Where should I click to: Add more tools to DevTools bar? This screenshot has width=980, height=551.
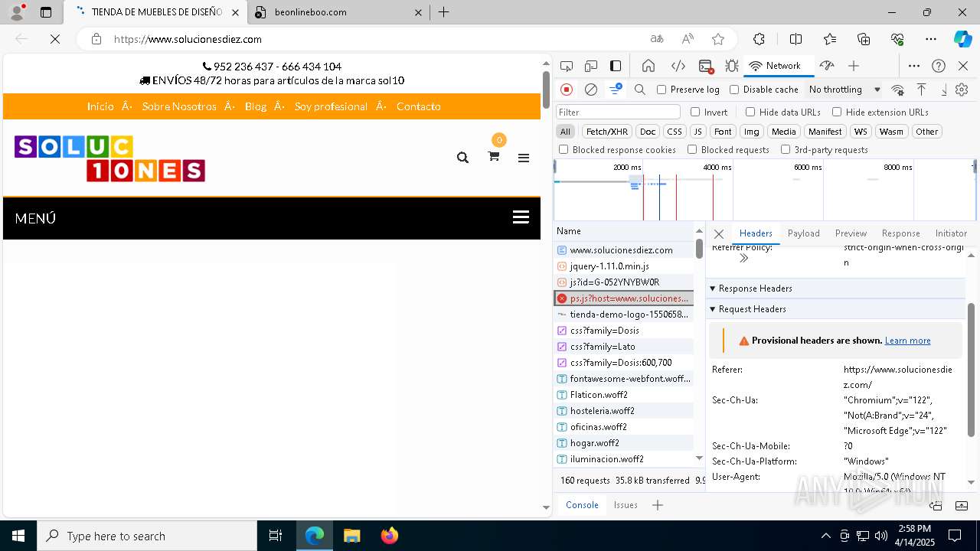pyautogui.click(x=854, y=66)
